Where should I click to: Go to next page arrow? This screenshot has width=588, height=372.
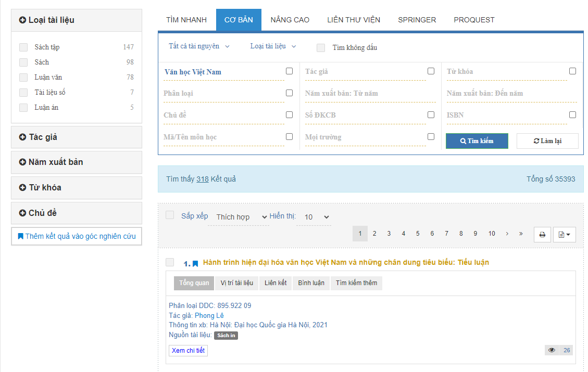[507, 234]
